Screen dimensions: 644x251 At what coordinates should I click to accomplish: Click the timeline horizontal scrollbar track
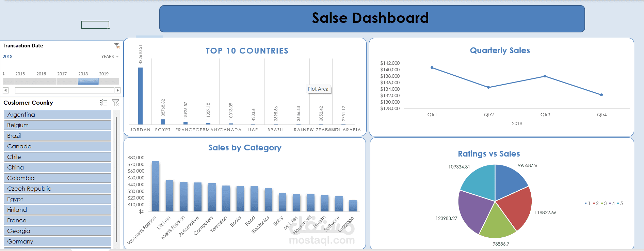pos(65,90)
